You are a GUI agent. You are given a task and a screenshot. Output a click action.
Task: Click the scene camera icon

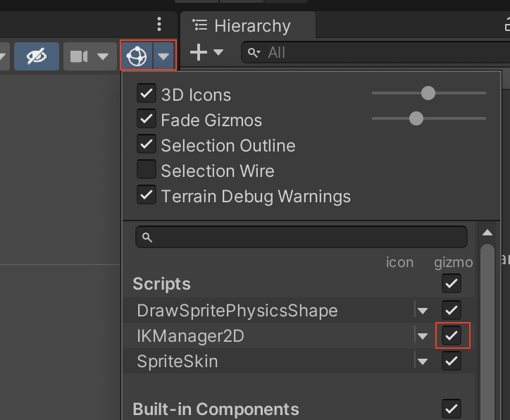pos(78,56)
